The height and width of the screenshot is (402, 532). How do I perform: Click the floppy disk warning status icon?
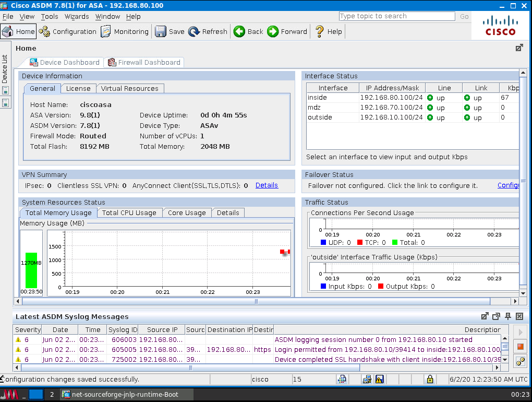pos(379,379)
